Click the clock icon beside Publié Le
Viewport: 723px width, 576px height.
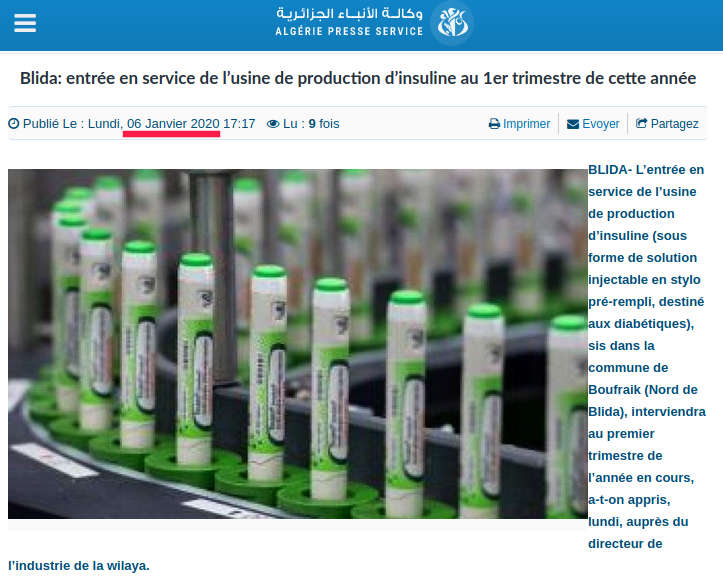(x=14, y=124)
